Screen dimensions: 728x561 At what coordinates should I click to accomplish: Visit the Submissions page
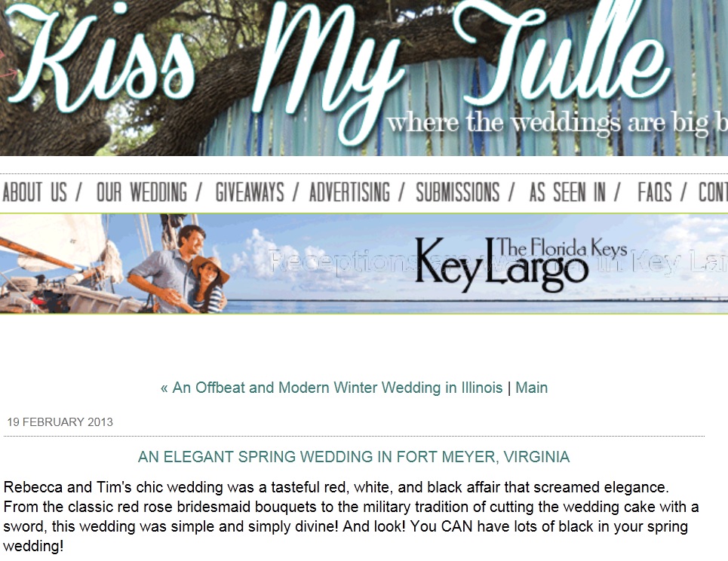pyautogui.click(x=458, y=192)
